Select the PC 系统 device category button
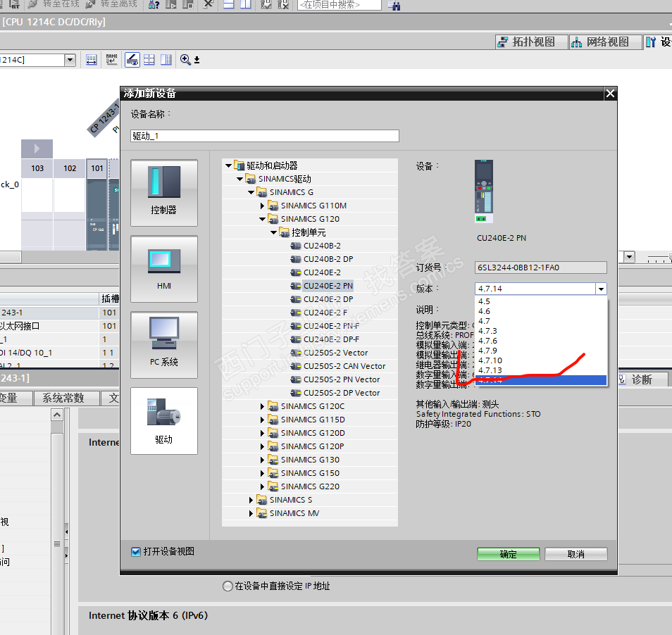 [164, 345]
